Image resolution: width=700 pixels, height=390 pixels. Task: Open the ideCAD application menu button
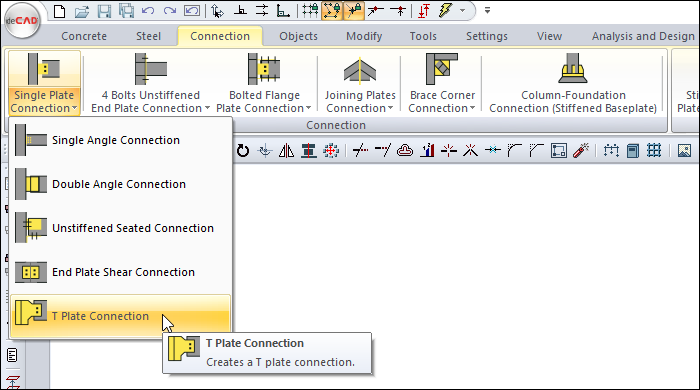point(21,21)
